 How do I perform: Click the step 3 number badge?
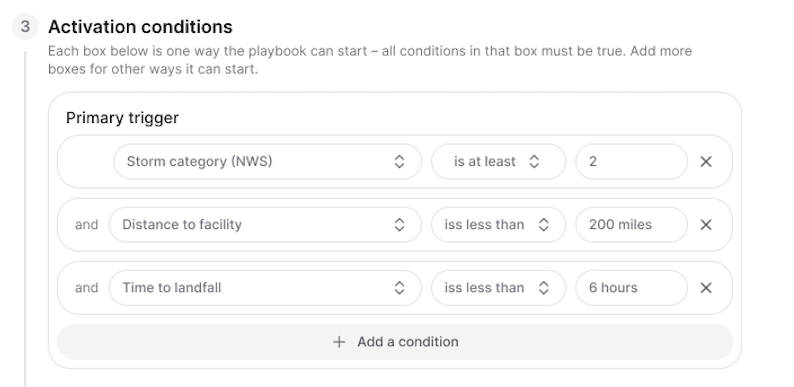pos(25,26)
